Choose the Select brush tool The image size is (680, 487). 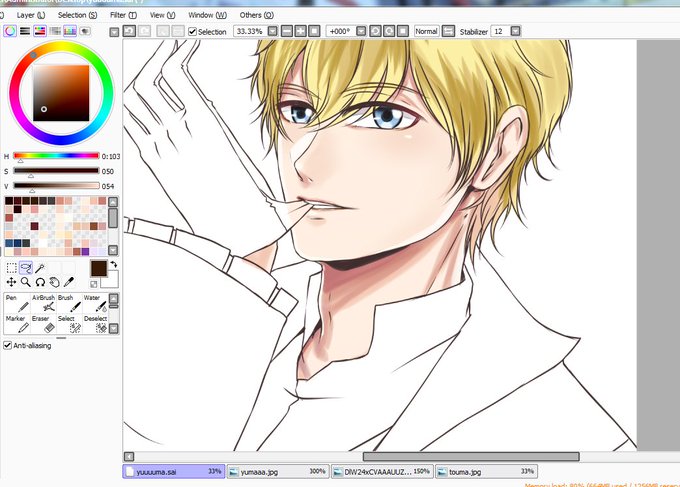[x=69, y=324]
